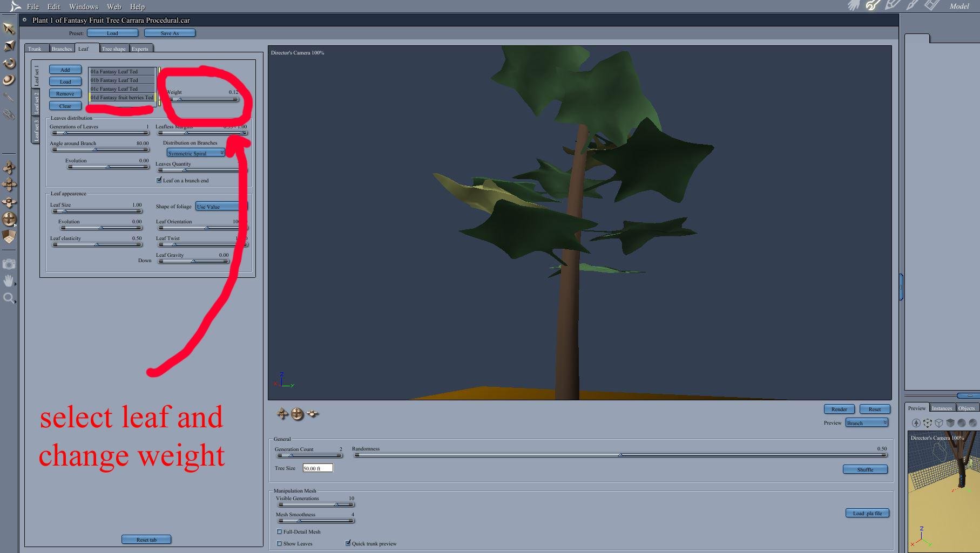Click the round rotate icon below viewport
The height and width of the screenshot is (553, 980).
click(x=297, y=414)
